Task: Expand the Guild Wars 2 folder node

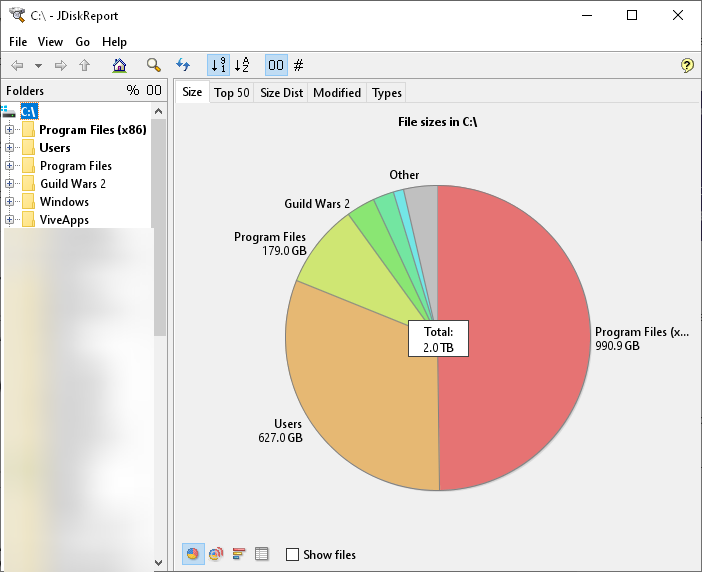Action: pos(9,184)
